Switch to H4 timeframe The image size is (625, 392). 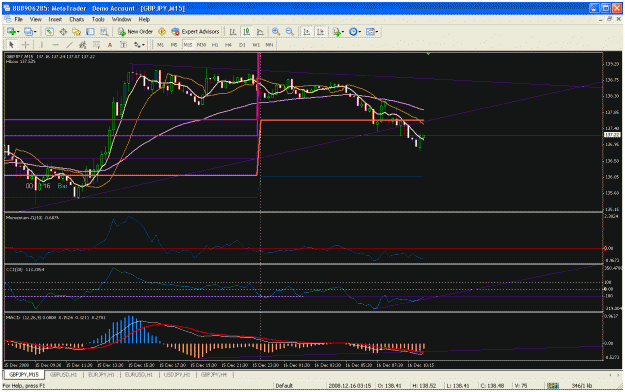[228, 45]
